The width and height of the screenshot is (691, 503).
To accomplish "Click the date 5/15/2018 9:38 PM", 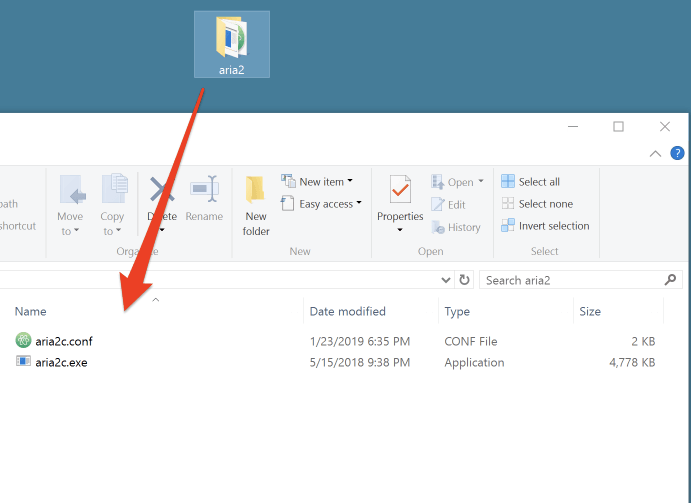I will [x=360, y=362].
